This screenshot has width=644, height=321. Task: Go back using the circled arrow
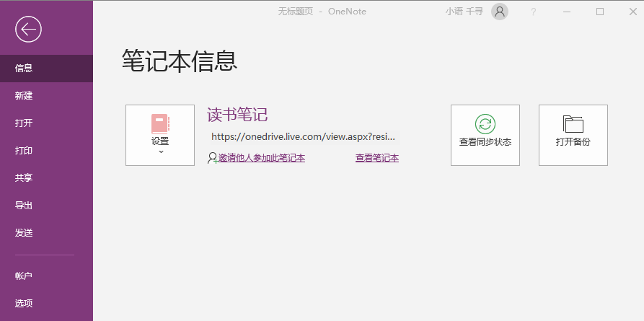coord(28,29)
